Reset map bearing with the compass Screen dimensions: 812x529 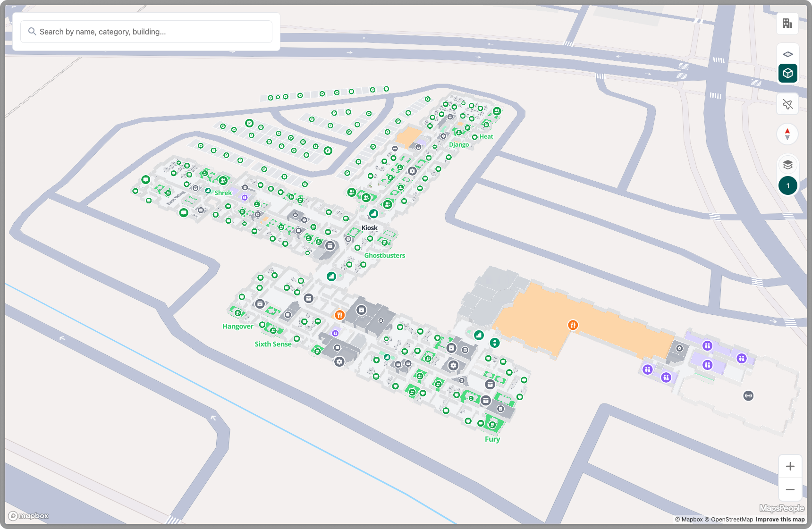(787, 134)
